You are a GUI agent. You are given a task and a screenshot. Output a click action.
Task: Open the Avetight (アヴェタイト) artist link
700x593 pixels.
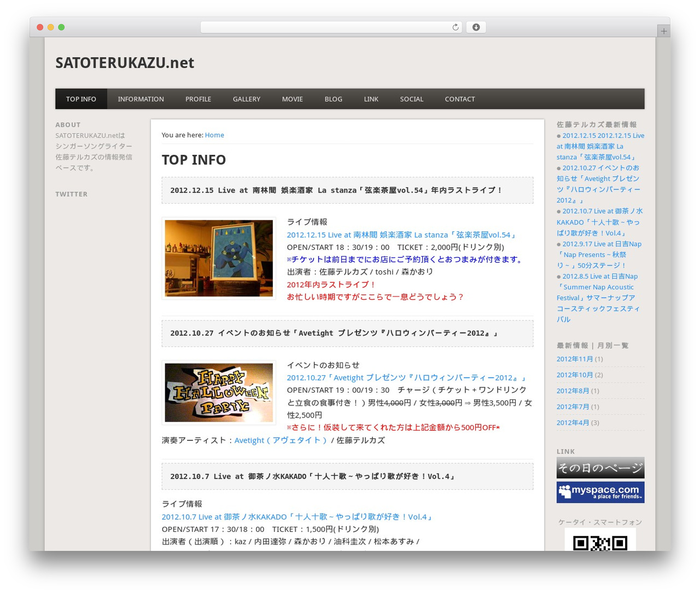pyautogui.click(x=282, y=440)
